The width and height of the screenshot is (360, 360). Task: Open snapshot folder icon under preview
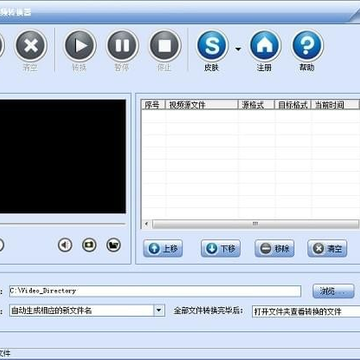pos(114,245)
